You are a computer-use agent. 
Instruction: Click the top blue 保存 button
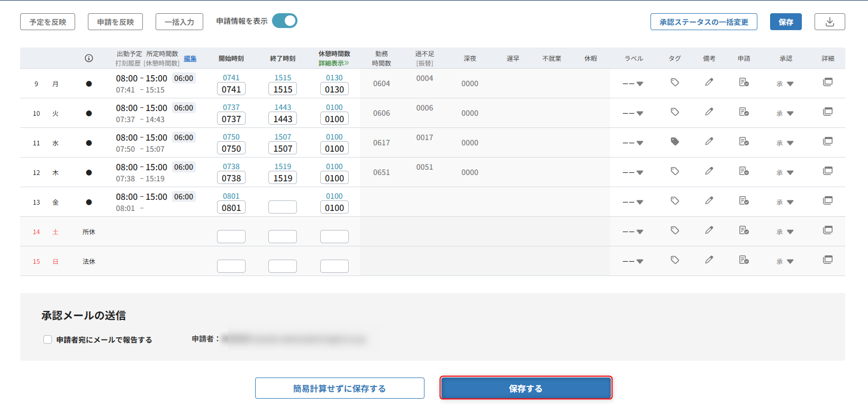point(786,22)
